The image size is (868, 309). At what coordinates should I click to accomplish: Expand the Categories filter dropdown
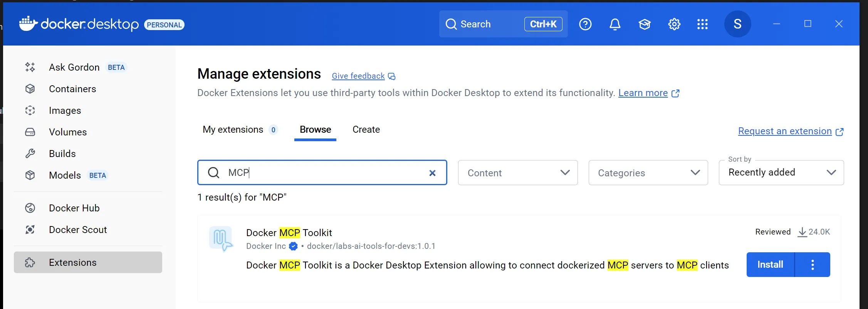648,172
